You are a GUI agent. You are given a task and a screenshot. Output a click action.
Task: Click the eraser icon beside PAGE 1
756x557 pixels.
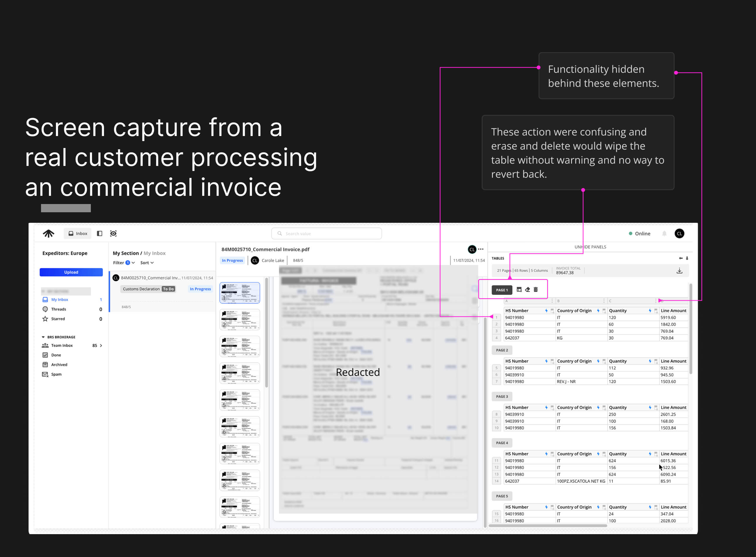point(527,290)
